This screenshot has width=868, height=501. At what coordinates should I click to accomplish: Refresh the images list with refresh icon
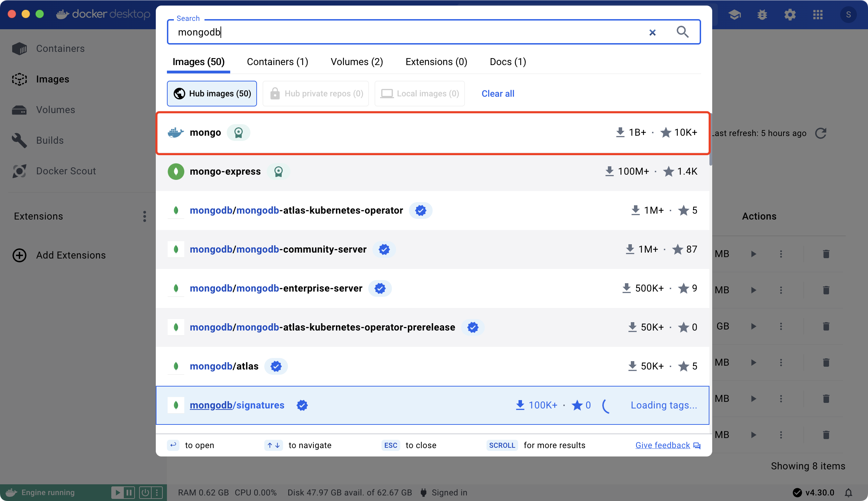pyautogui.click(x=821, y=133)
